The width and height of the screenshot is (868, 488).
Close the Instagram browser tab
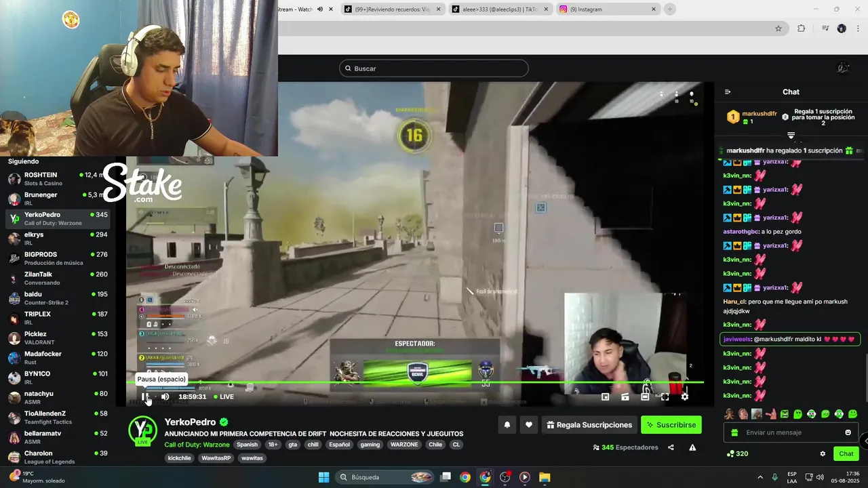(x=654, y=9)
